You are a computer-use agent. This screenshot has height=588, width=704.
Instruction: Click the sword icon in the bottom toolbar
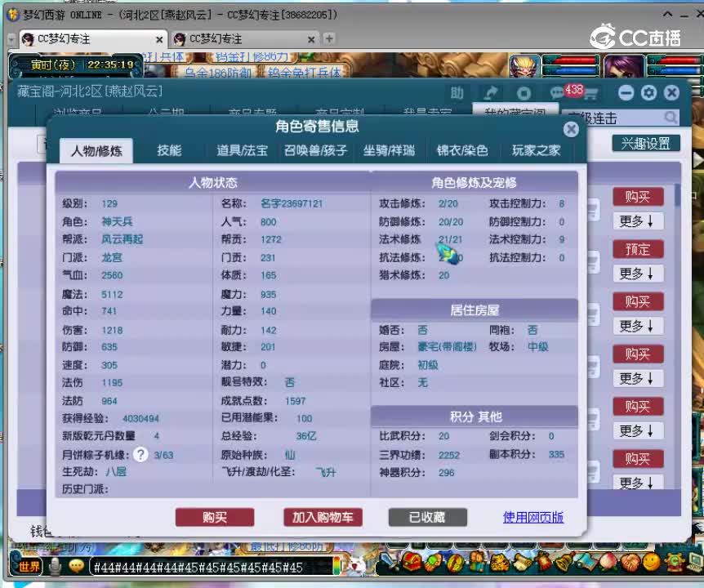(389, 561)
